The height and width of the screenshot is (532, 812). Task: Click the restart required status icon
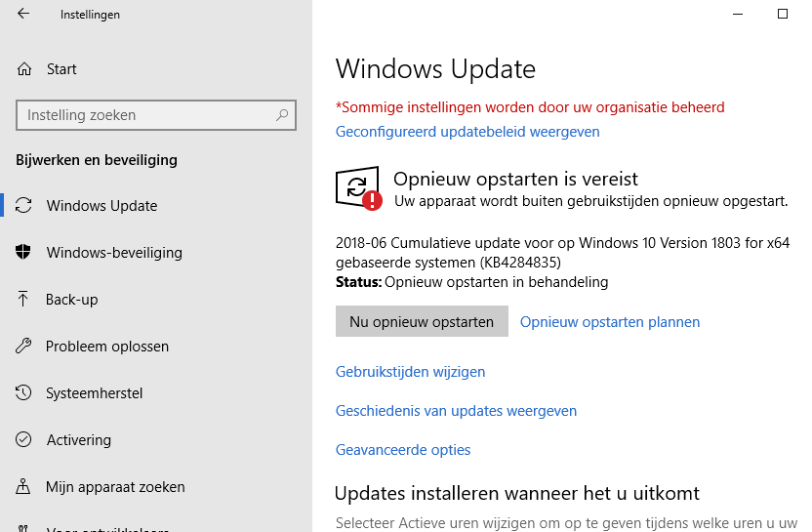pyautogui.click(x=358, y=187)
